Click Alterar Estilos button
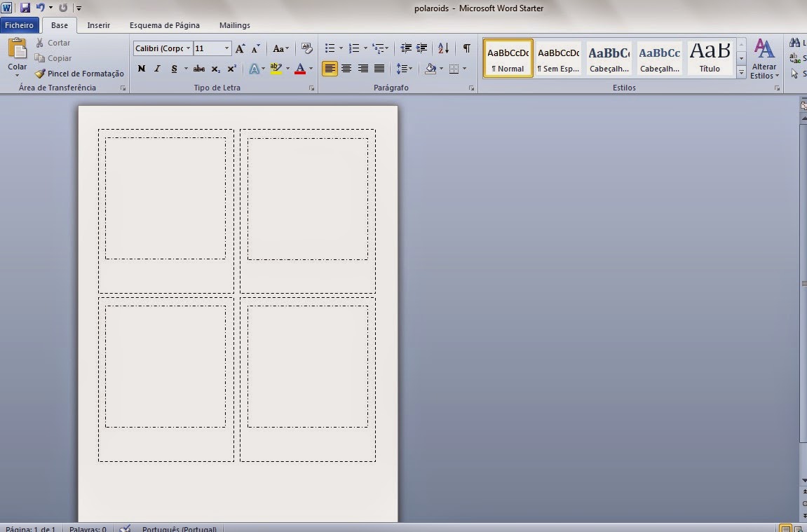Viewport: 807px width, 532px height. [x=764, y=59]
